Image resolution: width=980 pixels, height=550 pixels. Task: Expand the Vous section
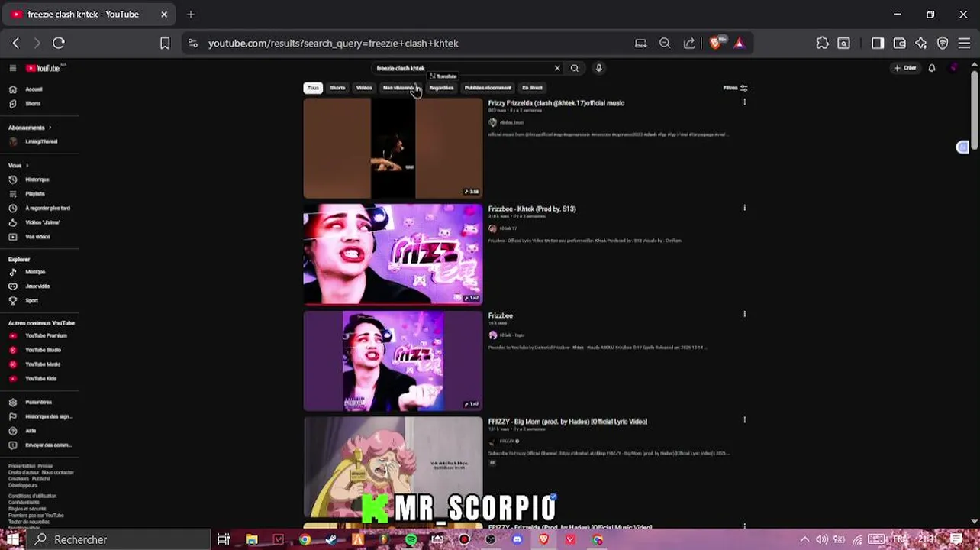click(x=18, y=165)
